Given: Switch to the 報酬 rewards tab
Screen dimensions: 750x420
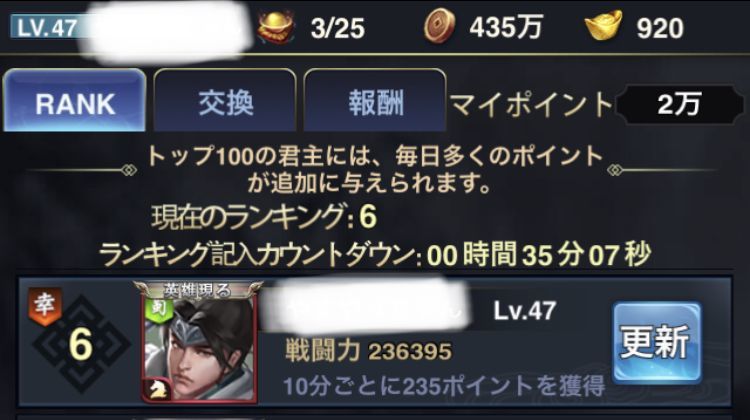Looking at the screenshot, I should (x=375, y=100).
